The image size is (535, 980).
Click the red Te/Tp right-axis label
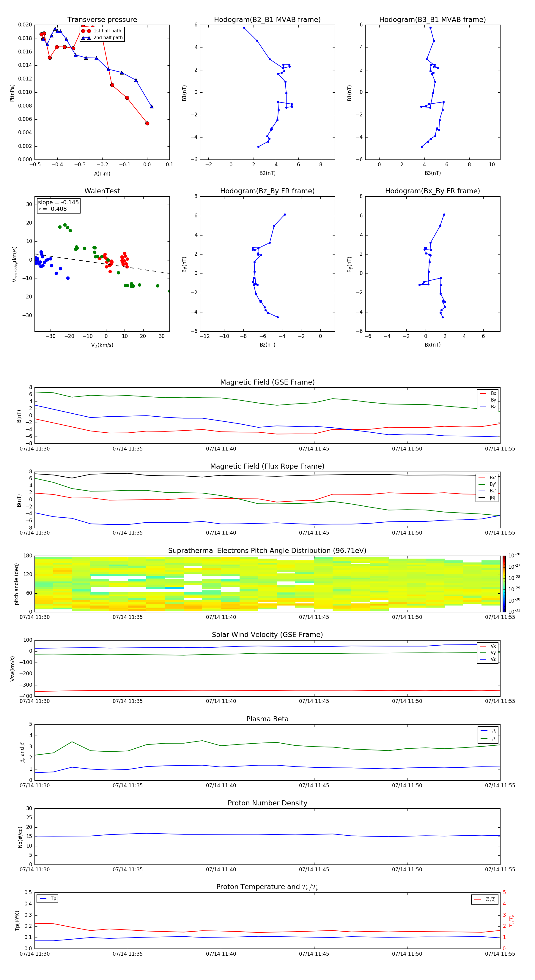[512, 921]
